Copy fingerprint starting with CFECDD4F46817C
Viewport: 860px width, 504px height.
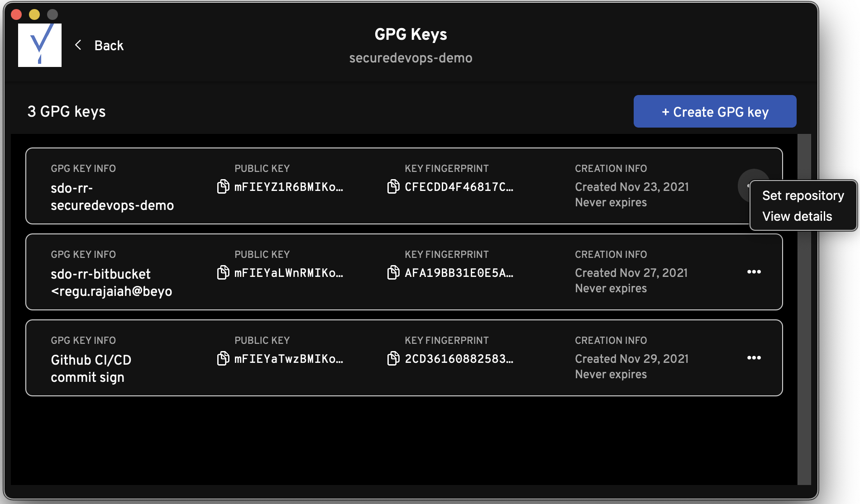coord(393,186)
